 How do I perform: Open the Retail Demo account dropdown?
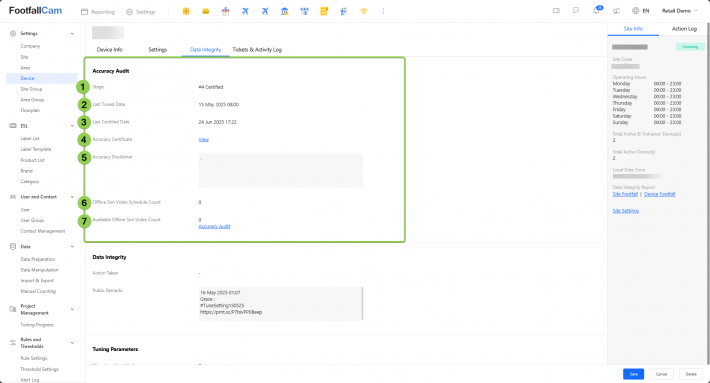[680, 11]
